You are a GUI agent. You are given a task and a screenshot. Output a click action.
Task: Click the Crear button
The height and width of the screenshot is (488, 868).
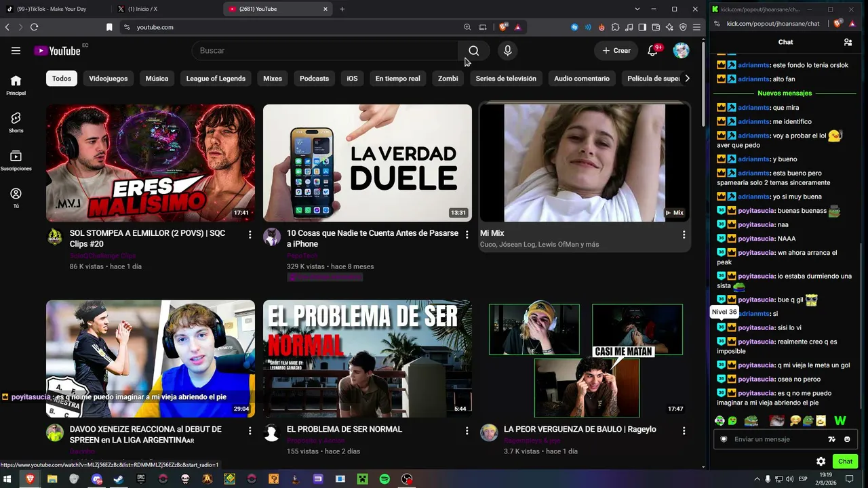(616, 51)
